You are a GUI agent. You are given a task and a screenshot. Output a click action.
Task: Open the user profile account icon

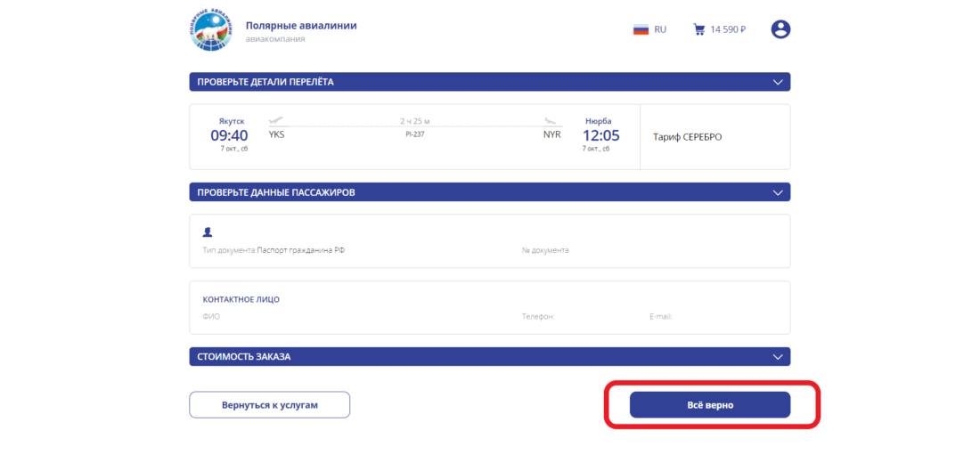(x=780, y=29)
